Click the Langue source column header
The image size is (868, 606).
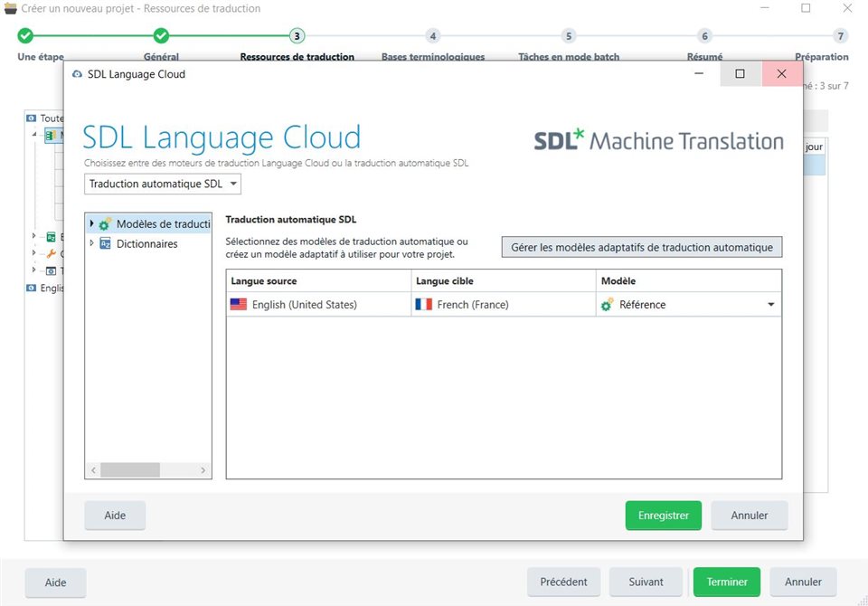(x=318, y=281)
